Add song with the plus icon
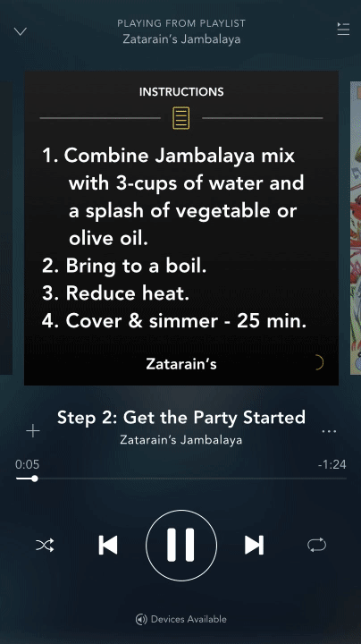This screenshot has width=361, height=644. pos(33,431)
